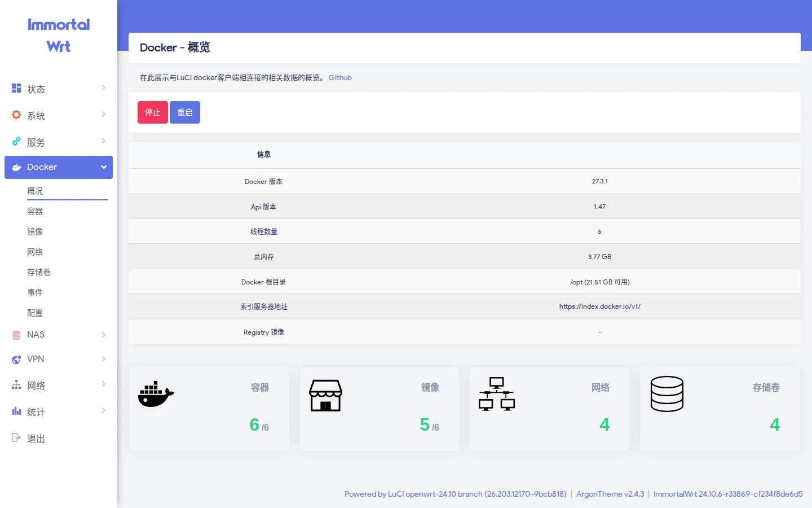Screen dimensions: 812x508
Task: Click the Docker - 概览 page heading
Action: pos(175,47)
